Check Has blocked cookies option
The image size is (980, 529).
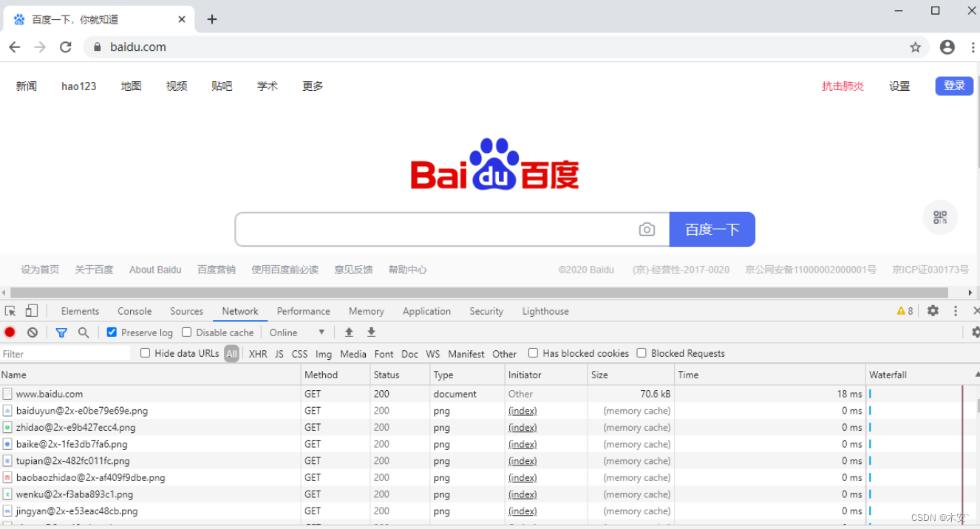533,353
